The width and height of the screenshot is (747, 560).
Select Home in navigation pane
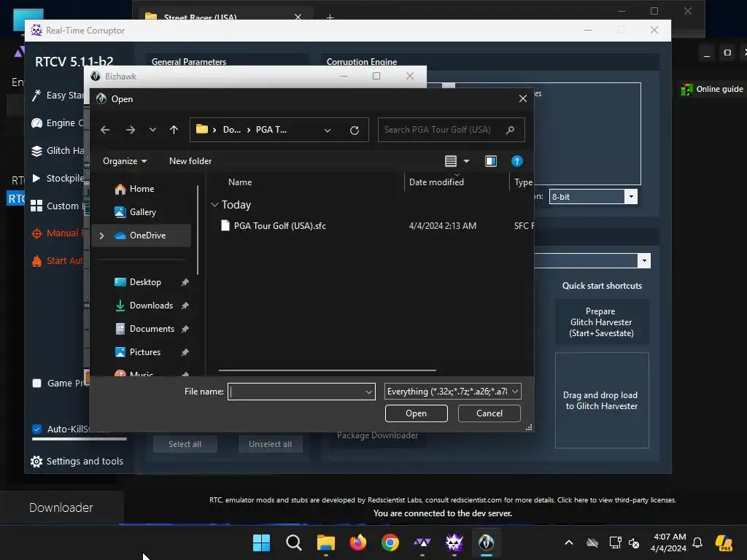pos(142,189)
